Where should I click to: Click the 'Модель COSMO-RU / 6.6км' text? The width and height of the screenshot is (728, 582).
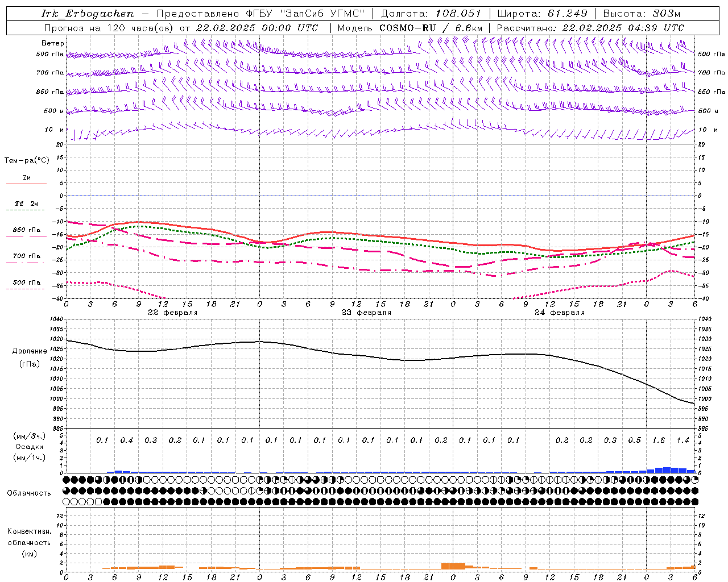click(410, 28)
